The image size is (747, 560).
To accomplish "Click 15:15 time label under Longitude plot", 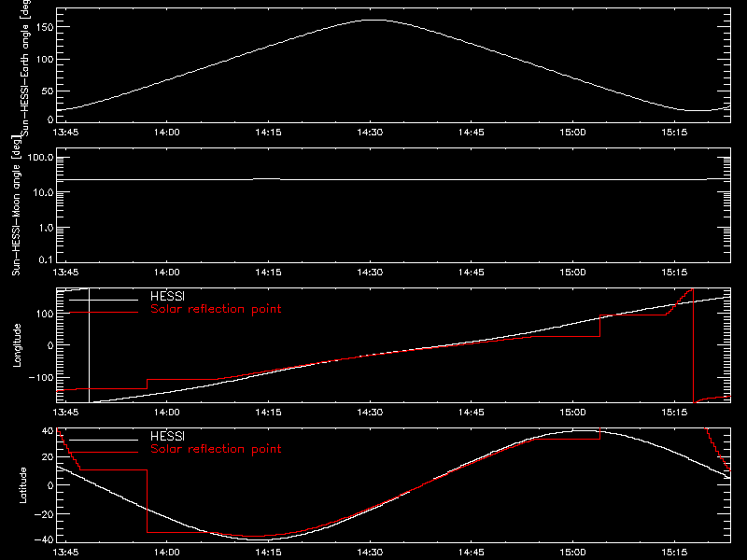I will 674,413.
